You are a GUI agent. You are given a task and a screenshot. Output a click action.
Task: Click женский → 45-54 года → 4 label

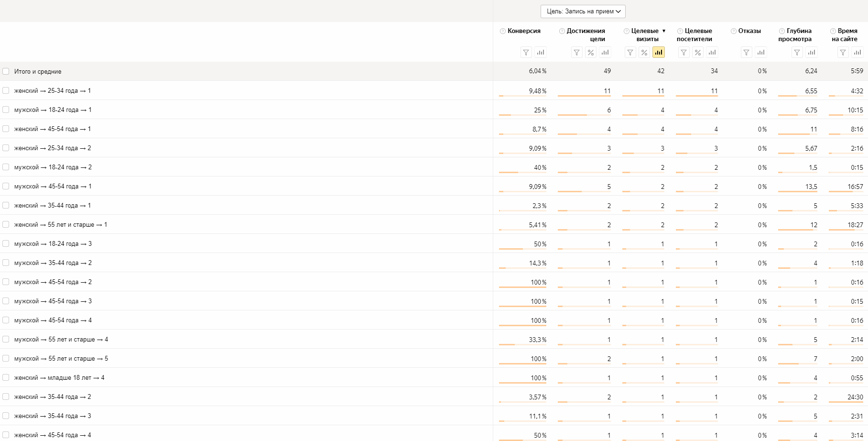point(53,435)
